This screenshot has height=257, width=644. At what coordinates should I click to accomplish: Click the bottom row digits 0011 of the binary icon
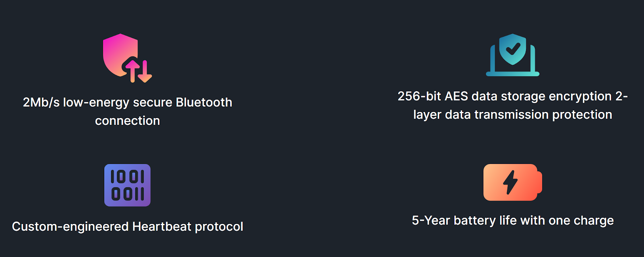(127, 194)
